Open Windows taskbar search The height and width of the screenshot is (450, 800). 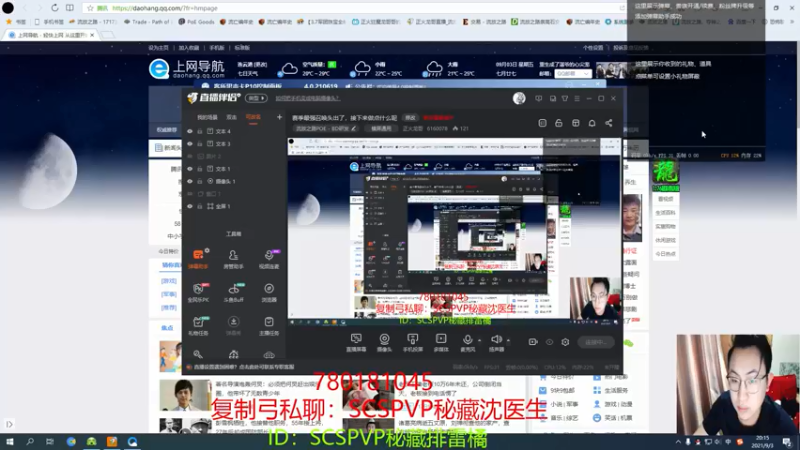coord(30,442)
